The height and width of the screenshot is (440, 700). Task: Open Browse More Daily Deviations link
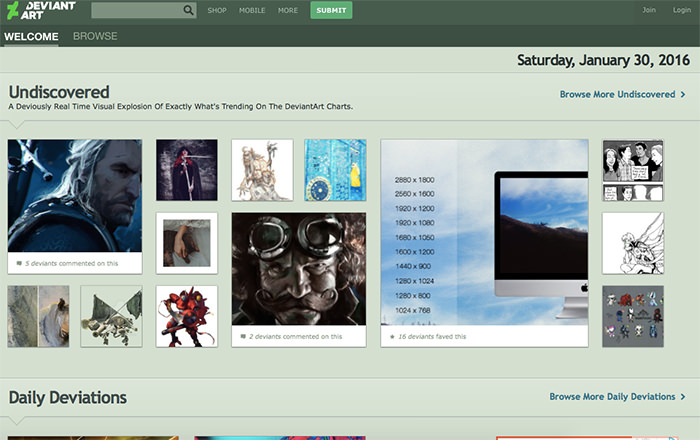pyautogui.click(x=612, y=397)
